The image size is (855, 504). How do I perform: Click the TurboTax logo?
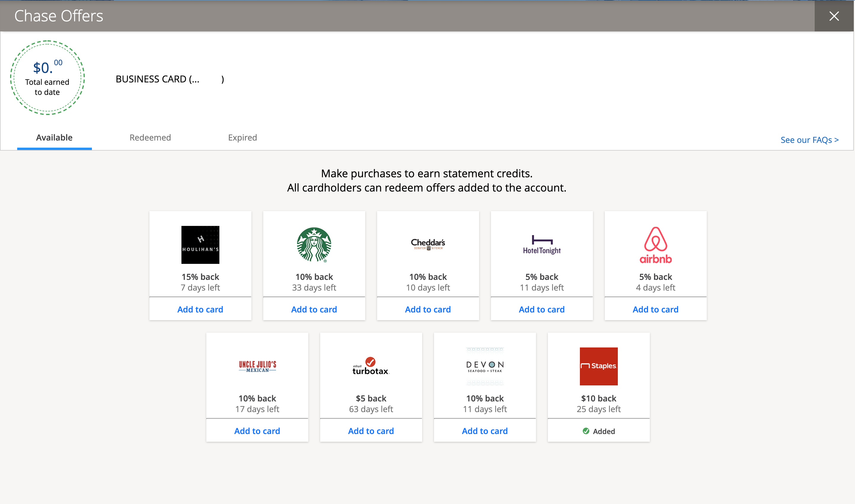tap(371, 366)
